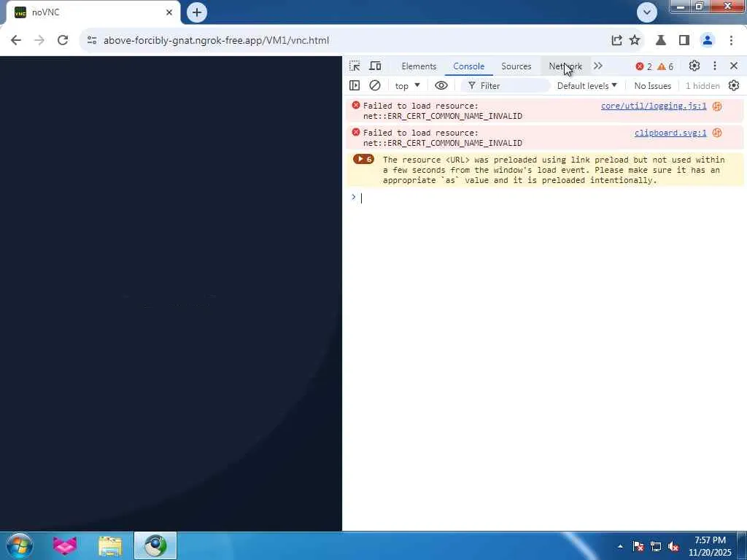Show hidden tray icons arrow

click(620, 547)
